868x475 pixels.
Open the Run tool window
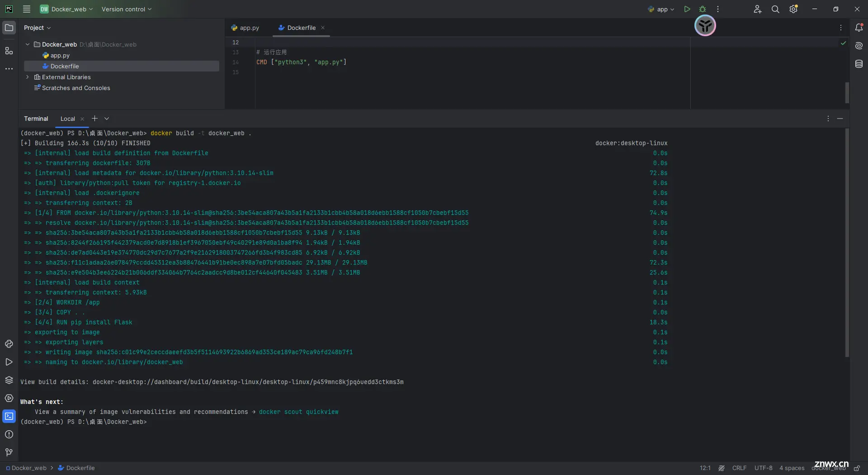pyautogui.click(x=9, y=362)
